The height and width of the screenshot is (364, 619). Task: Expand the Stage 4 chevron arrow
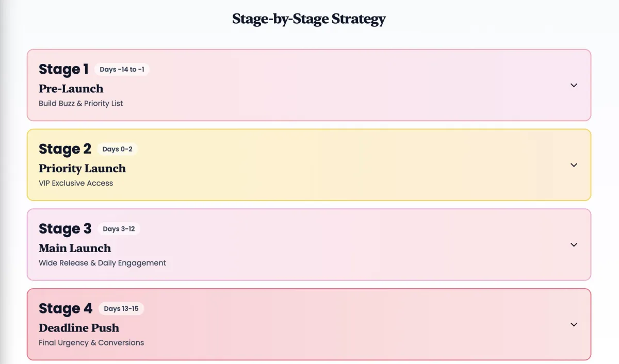pyautogui.click(x=574, y=324)
